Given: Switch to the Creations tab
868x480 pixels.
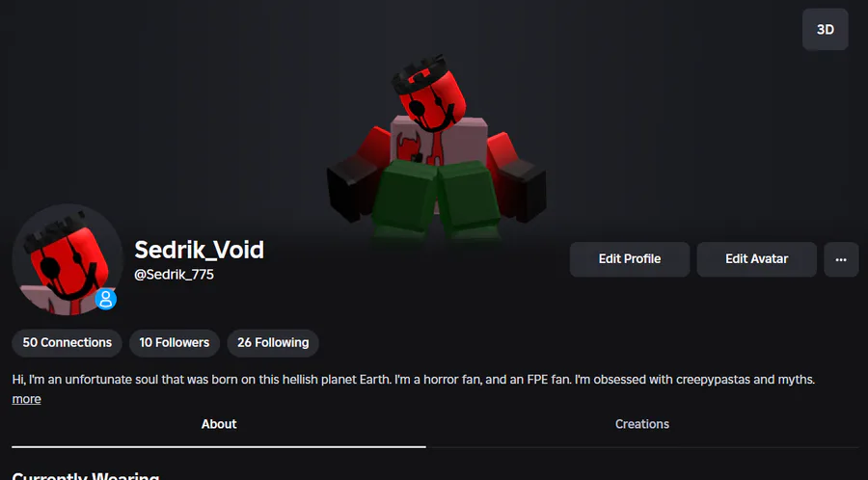Looking at the screenshot, I should tap(642, 424).
